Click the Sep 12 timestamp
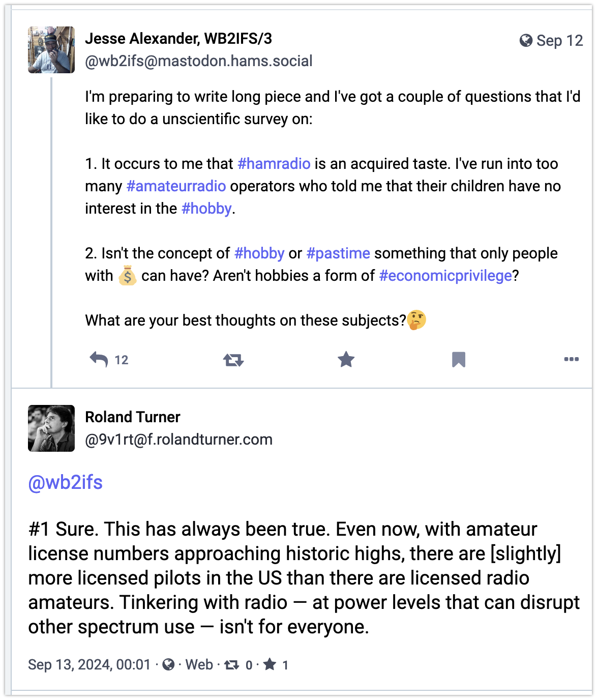 pos(559,41)
